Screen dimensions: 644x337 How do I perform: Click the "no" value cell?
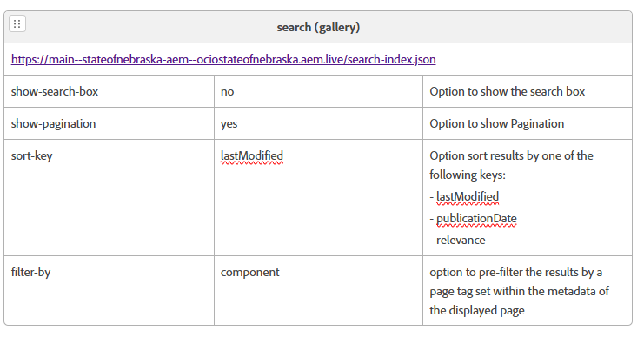point(318,91)
